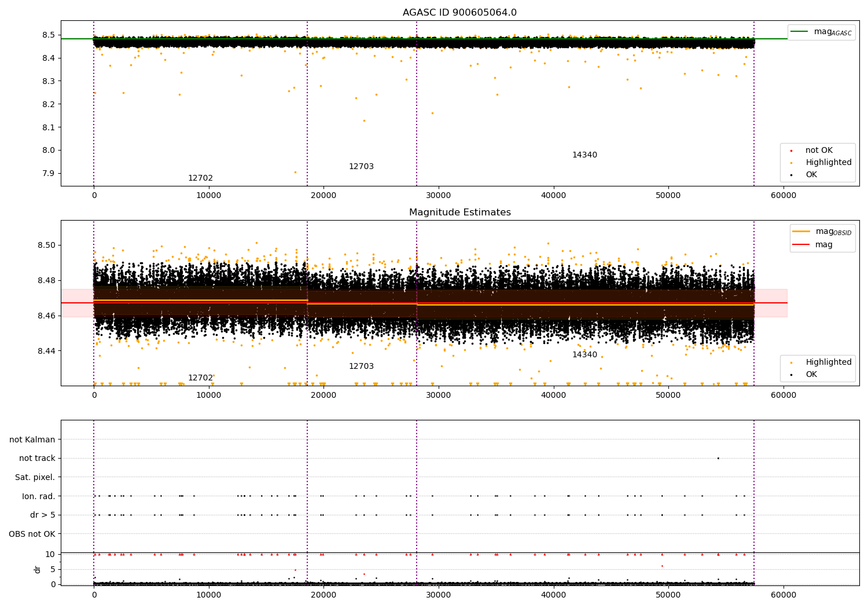Click the 10 tick on the dr axis

[x=50, y=554]
